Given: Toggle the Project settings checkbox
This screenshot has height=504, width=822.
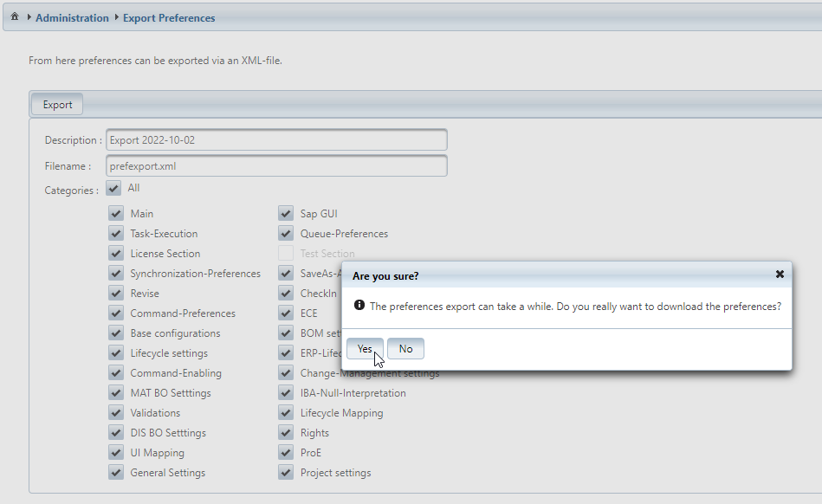Looking at the screenshot, I should [285, 473].
